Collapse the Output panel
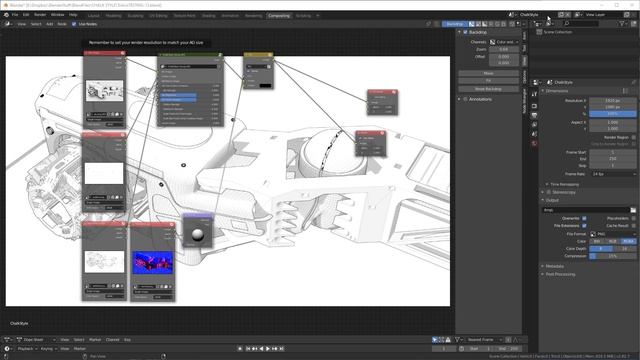 [x=543, y=200]
